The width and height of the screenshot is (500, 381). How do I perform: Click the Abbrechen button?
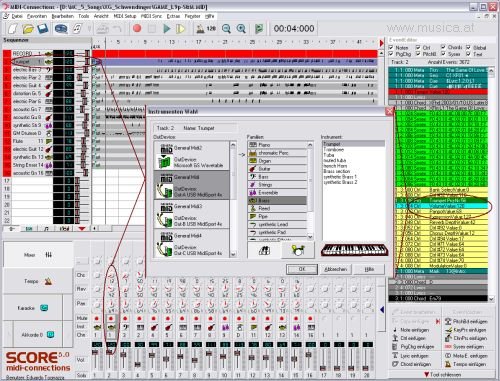pos(335,269)
